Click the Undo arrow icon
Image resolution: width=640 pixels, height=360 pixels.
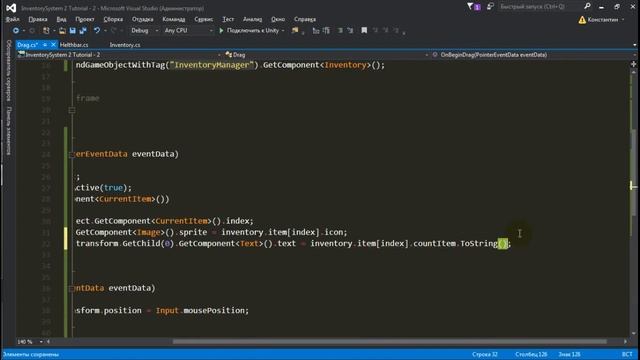[97, 31]
